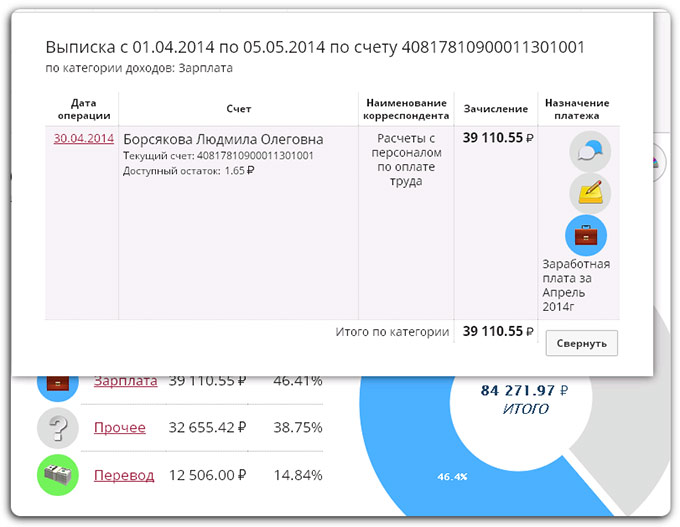The image size is (680, 527).
Task: Click the Назначение платежа column header
Action: pyautogui.click(x=577, y=109)
